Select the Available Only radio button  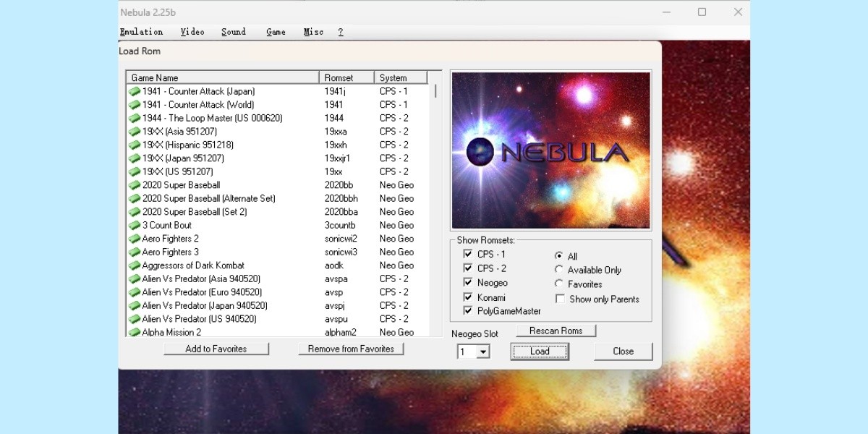point(559,270)
